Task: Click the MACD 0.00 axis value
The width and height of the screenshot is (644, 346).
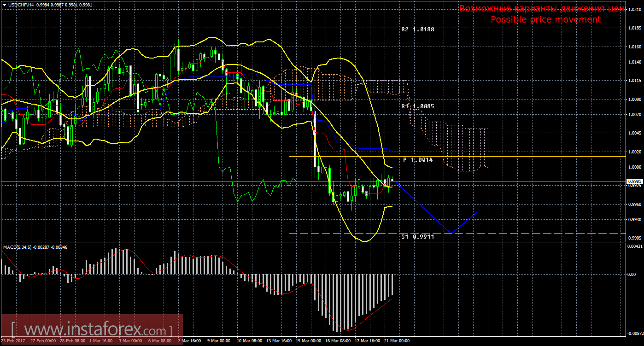Action: (x=631, y=274)
